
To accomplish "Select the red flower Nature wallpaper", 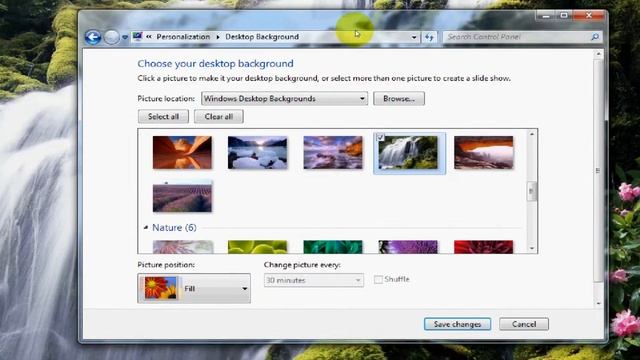I will point(484,247).
